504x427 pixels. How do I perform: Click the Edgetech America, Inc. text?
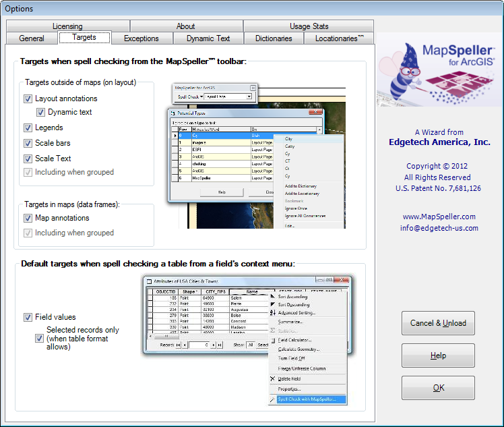click(x=439, y=142)
